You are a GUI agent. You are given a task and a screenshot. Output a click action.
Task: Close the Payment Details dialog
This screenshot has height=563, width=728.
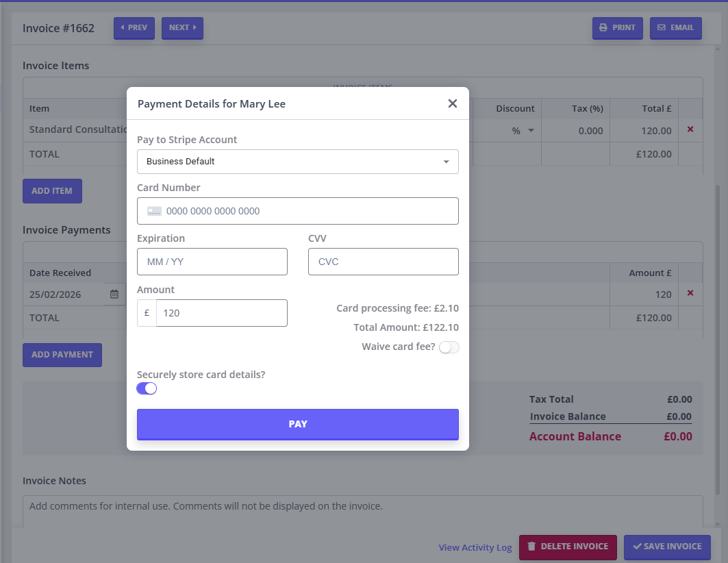tap(452, 103)
